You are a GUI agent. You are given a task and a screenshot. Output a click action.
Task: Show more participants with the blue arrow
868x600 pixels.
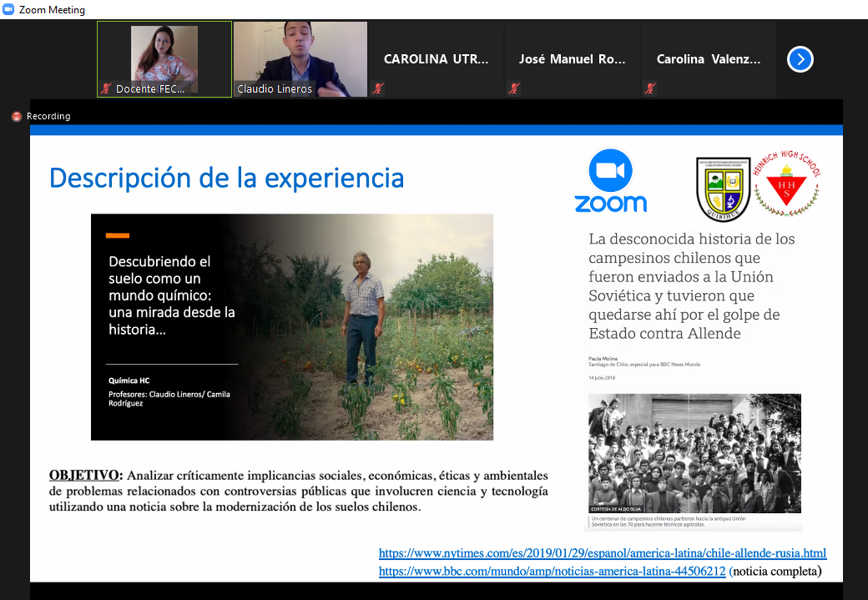coord(800,59)
